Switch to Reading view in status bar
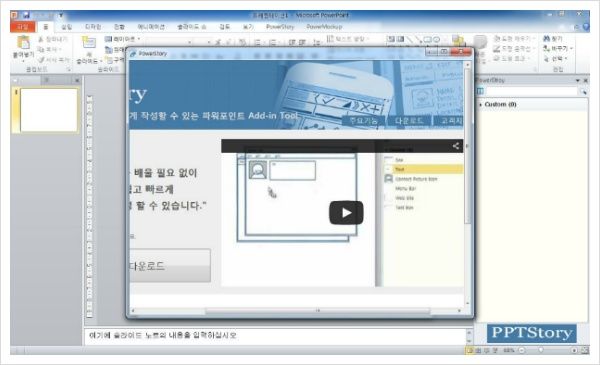600x365 pixels. pyautogui.click(x=486, y=350)
